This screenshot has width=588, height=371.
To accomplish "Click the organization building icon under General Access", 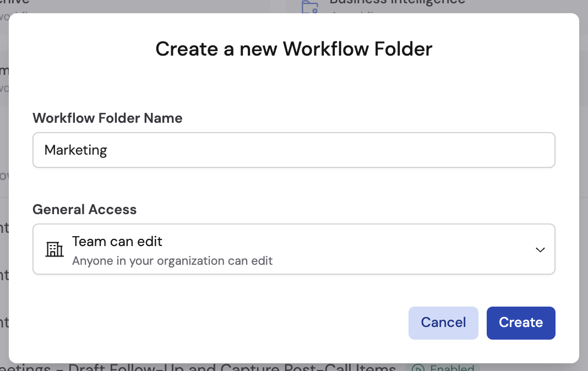I will coord(55,249).
